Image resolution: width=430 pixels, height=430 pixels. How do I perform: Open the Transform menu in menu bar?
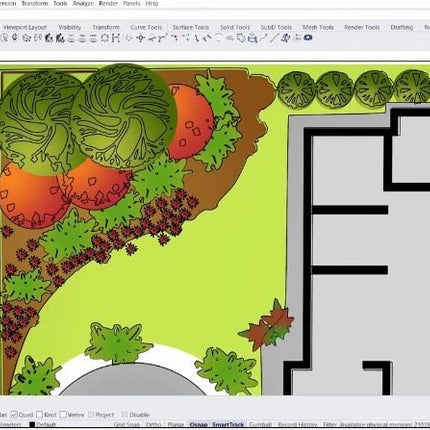click(x=35, y=4)
